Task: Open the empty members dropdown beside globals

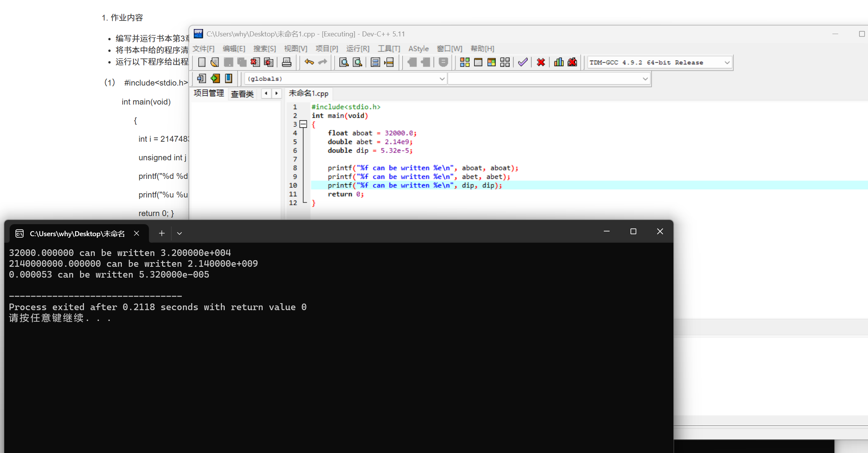Action: (x=645, y=79)
